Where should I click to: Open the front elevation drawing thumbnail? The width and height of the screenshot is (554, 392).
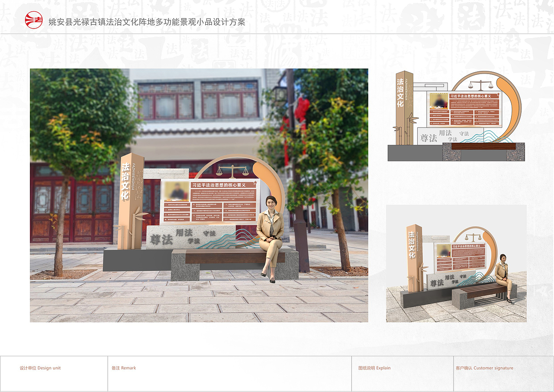coord(456,116)
